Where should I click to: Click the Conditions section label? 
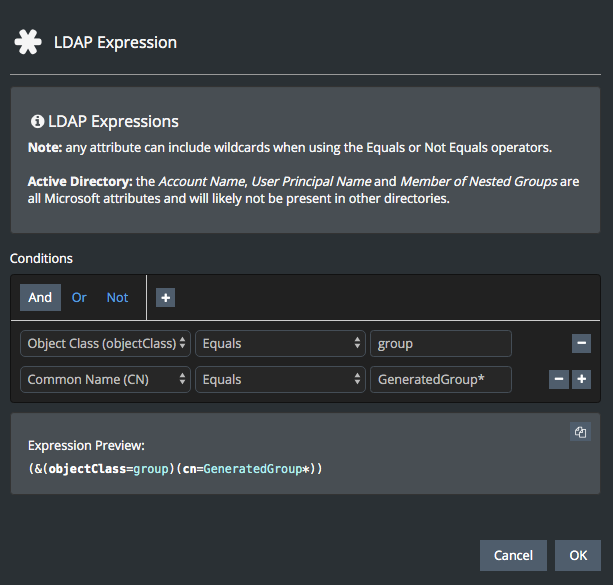coord(41,258)
